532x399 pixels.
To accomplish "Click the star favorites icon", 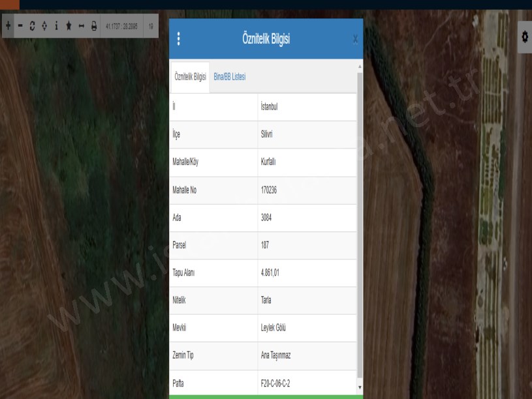I will coord(69,26).
